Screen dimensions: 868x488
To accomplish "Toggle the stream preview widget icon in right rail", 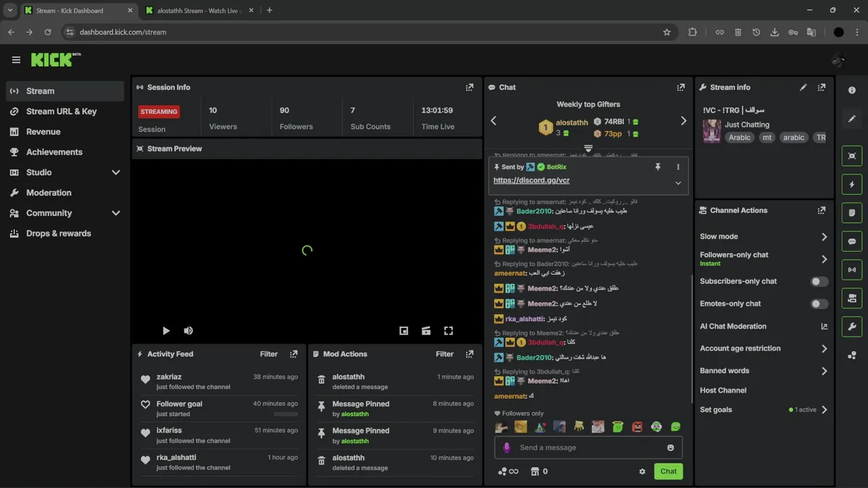I will pyautogui.click(x=852, y=156).
